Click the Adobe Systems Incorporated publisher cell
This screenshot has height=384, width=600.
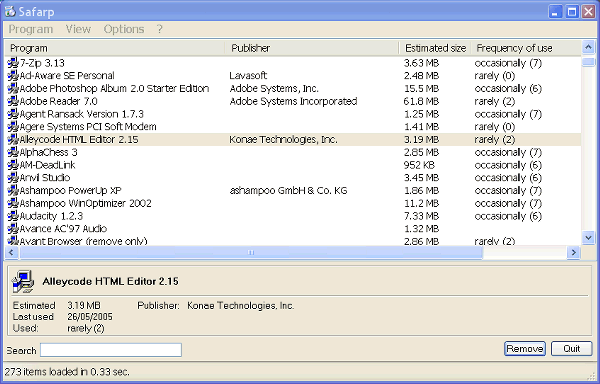pyautogui.click(x=293, y=101)
